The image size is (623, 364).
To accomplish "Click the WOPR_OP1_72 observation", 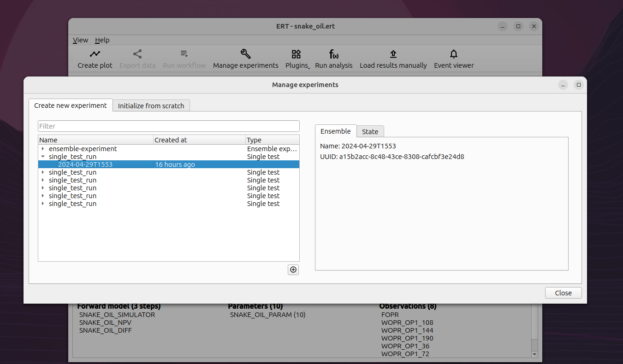I will (x=405, y=354).
